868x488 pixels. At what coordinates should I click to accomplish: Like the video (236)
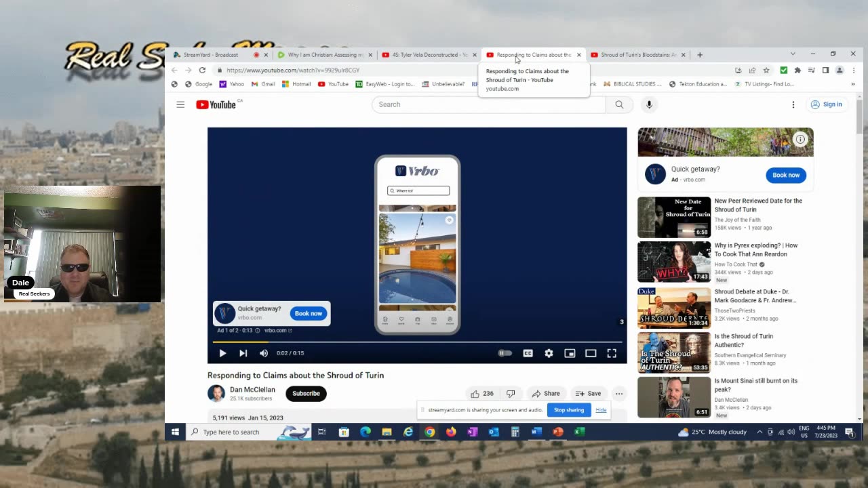(482, 393)
